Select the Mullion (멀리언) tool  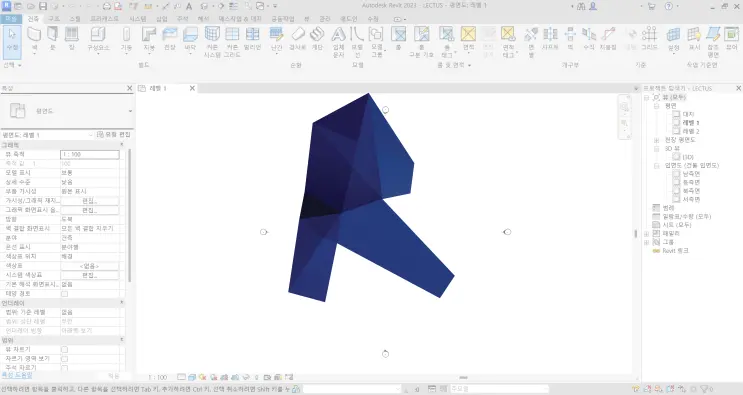253,39
